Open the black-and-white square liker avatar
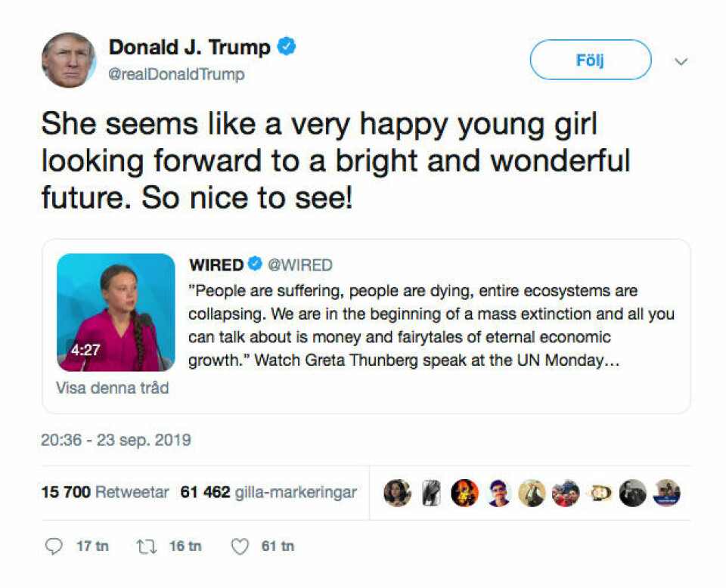The image size is (726, 588). click(430, 493)
